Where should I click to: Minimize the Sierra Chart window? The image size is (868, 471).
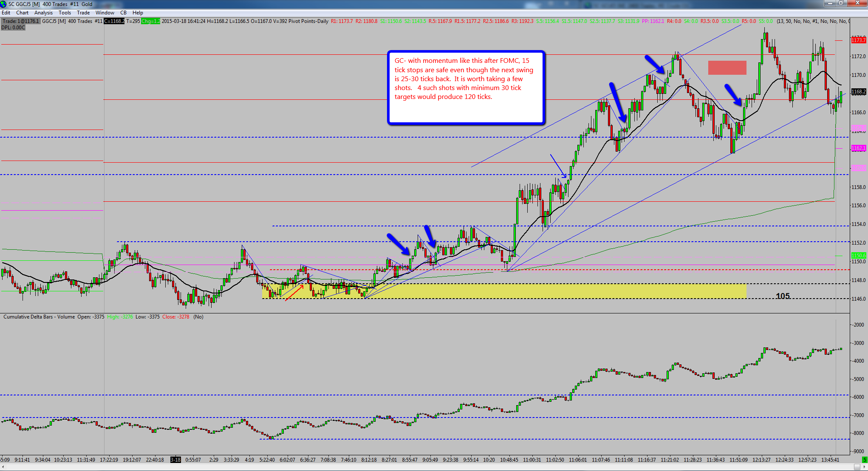click(830, 3)
